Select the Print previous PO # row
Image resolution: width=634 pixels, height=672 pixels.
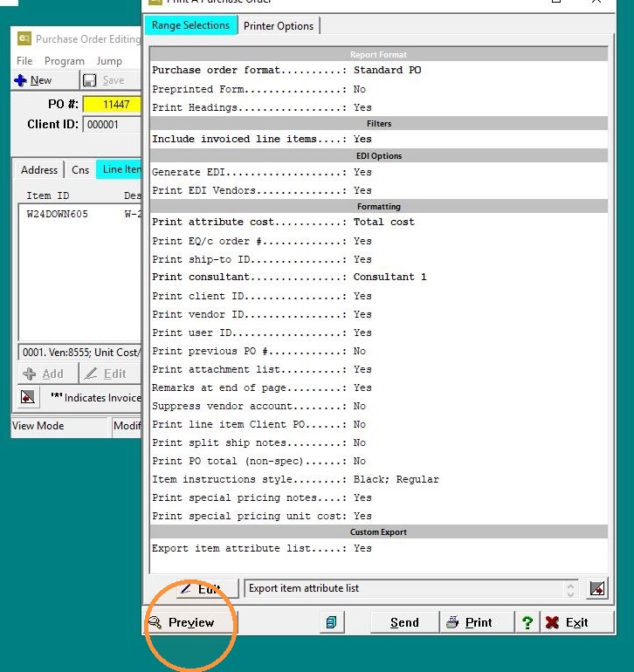378,351
